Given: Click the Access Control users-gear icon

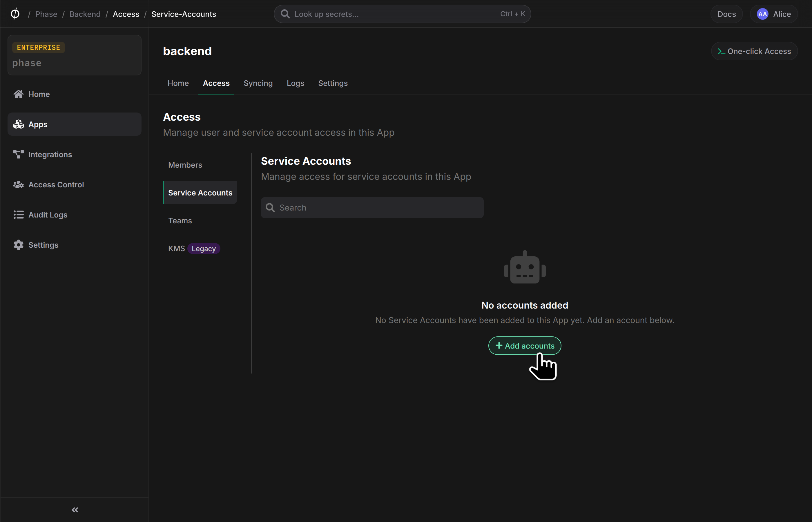Looking at the screenshot, I should (x=18, y=185).
